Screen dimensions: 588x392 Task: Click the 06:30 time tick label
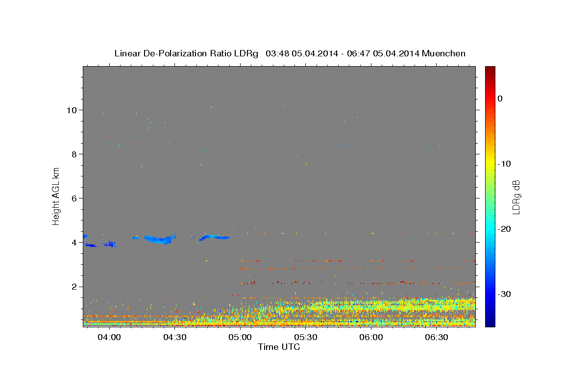click(437, 338)
